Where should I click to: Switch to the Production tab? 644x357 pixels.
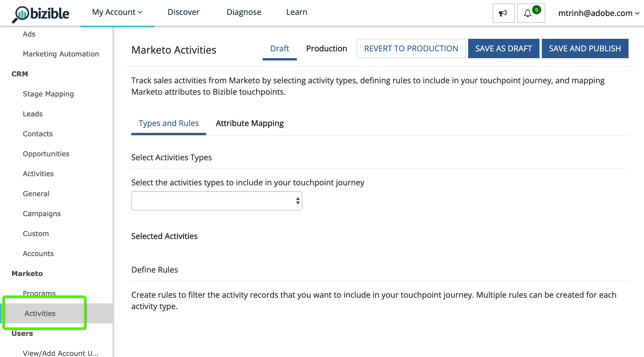[326, 48]
